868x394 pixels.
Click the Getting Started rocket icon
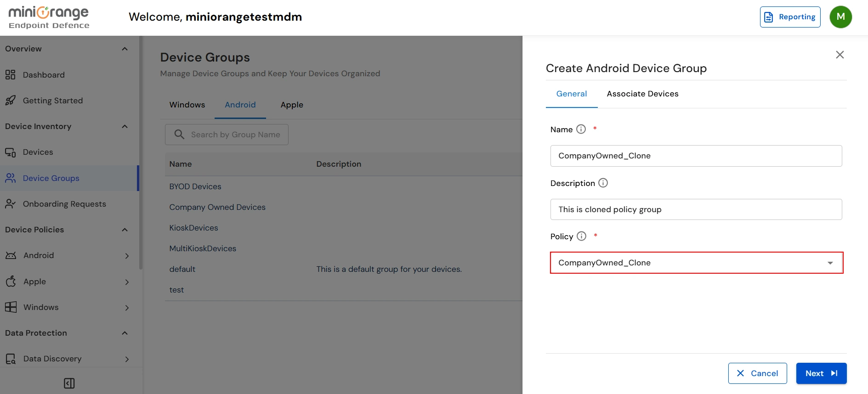click(10, 101)
